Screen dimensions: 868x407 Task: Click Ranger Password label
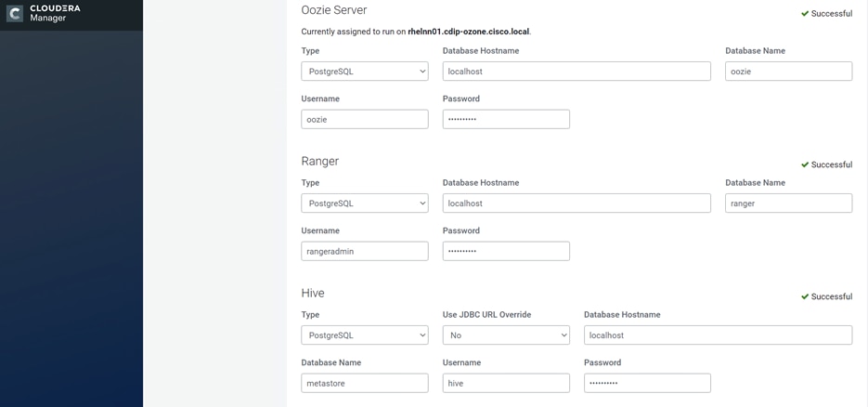point(461,230)
